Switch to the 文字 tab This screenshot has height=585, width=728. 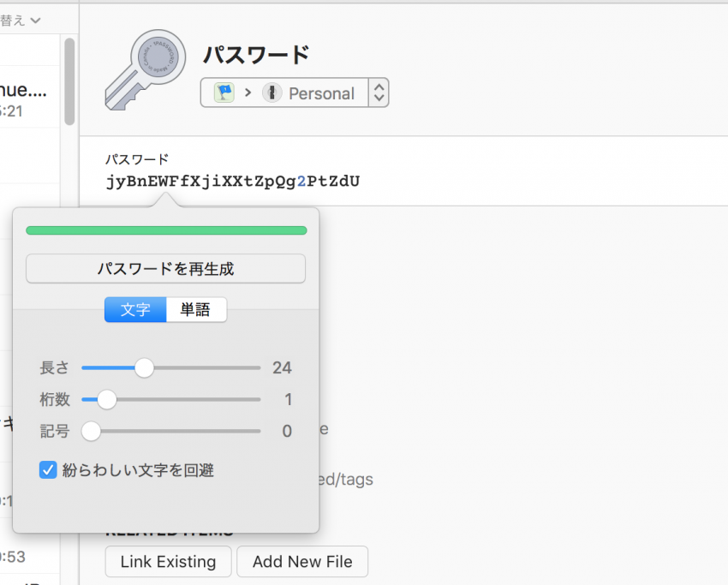tap(135, 309)
